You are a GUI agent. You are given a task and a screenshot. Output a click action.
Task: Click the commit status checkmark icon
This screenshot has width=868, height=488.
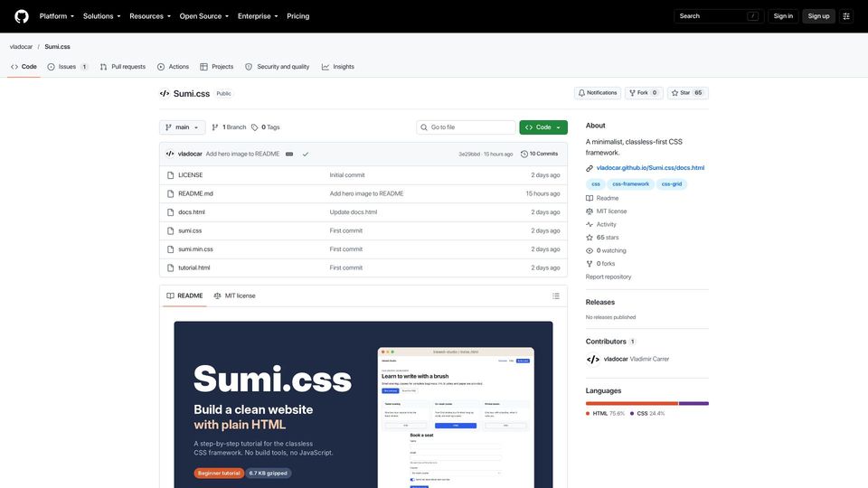[305, 154]
